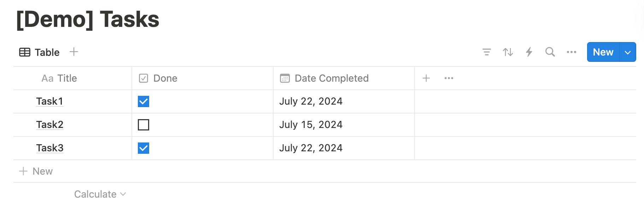The width and height of the screenshot is (644, 222).
Task: Uncheck the Done checkbox for Task3
Action: coord(144,148)
